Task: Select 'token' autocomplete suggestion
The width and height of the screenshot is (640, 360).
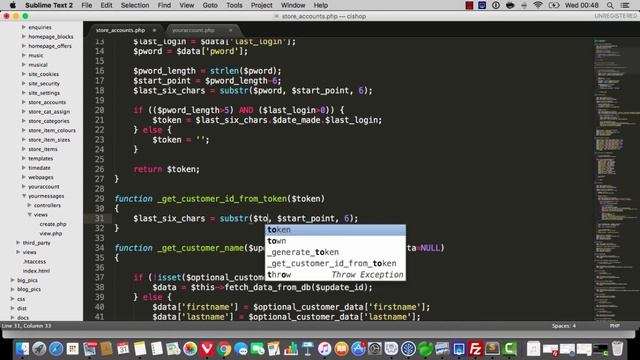Action: tap(336, 230)
